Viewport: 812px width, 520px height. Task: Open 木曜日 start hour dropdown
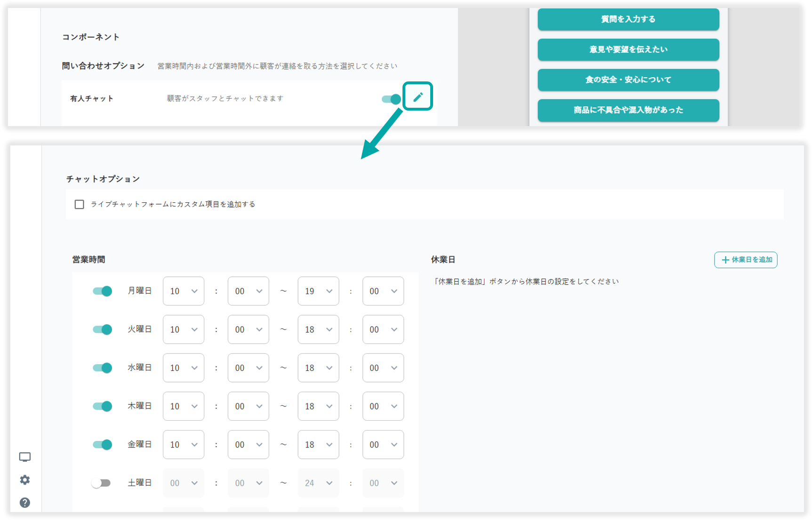184,406
